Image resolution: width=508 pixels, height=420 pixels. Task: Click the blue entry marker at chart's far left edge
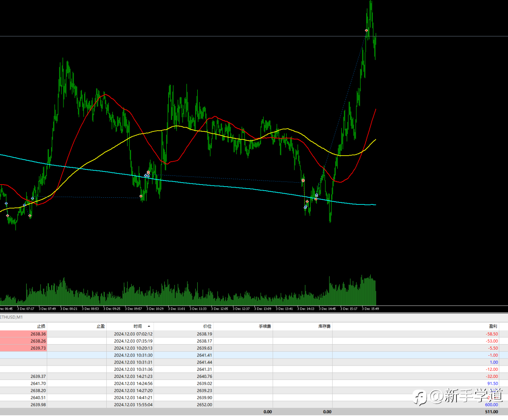coord(6,204)
